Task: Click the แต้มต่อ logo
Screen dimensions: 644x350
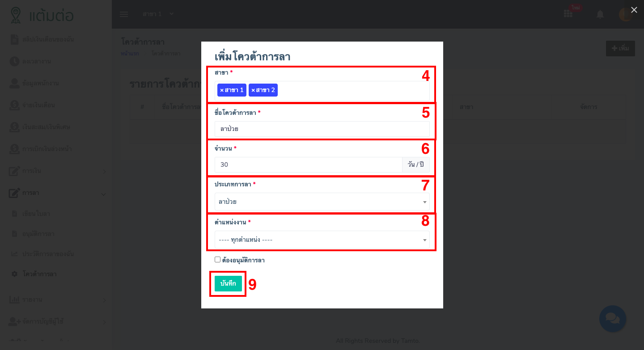Action: coord(42,15)
